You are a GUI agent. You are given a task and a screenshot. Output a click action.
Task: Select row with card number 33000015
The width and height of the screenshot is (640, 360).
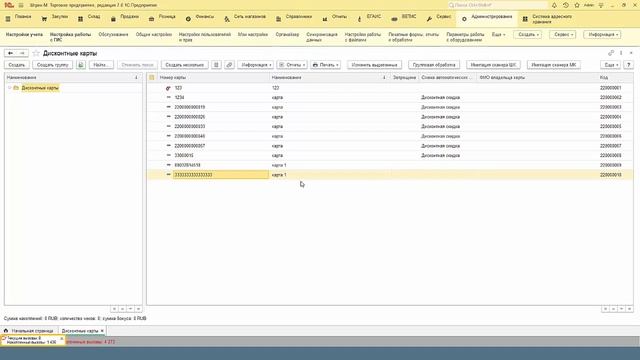coord(390,156)
